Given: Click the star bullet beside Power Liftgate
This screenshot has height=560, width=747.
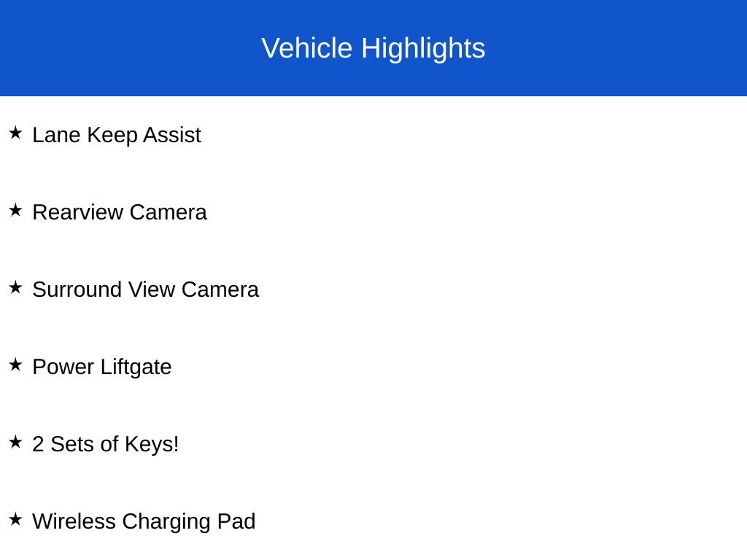Looking at the screenshot, I should pyautogui.click(x=15, y=365).
